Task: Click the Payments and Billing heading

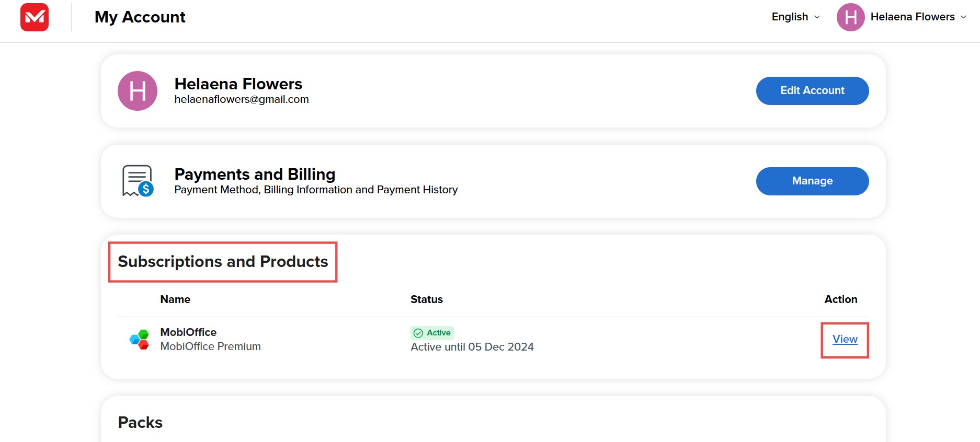Action: point(255,174)
